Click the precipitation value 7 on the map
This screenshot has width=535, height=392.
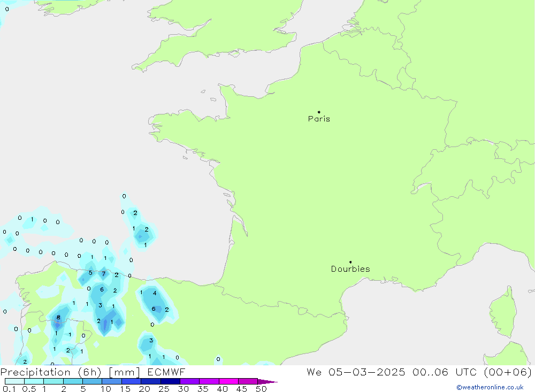(104, 274)
